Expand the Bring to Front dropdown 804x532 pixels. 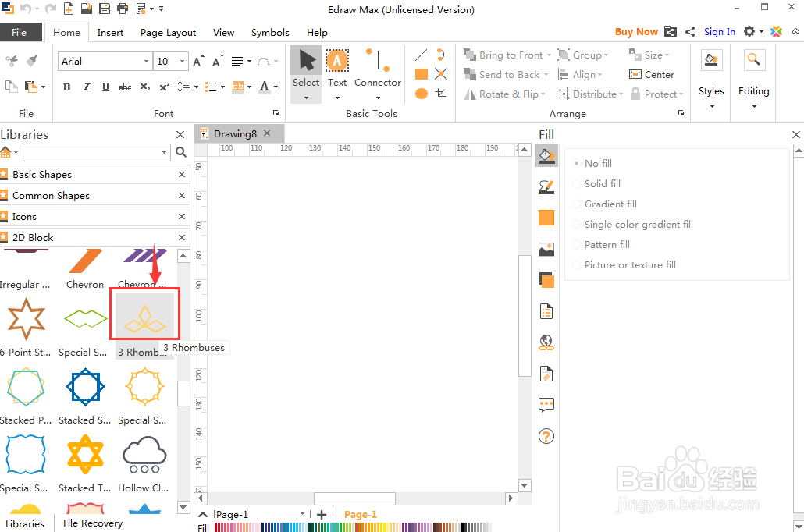549,55
